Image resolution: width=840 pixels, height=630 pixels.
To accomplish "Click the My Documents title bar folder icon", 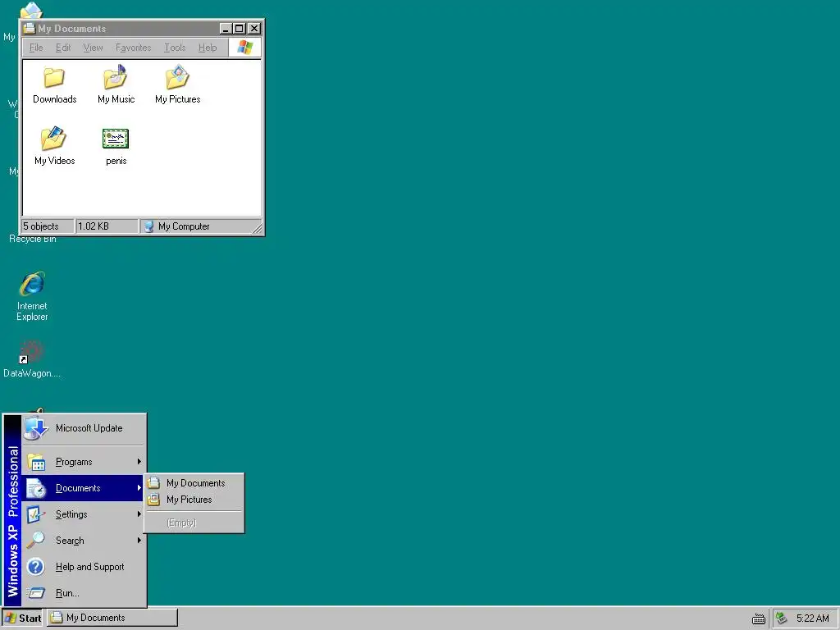I will 30,29.
